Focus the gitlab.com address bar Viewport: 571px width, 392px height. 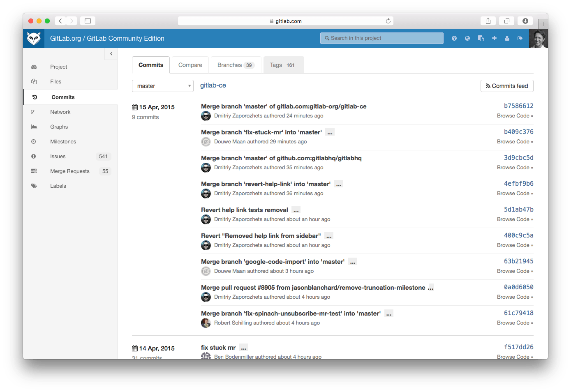286,21
